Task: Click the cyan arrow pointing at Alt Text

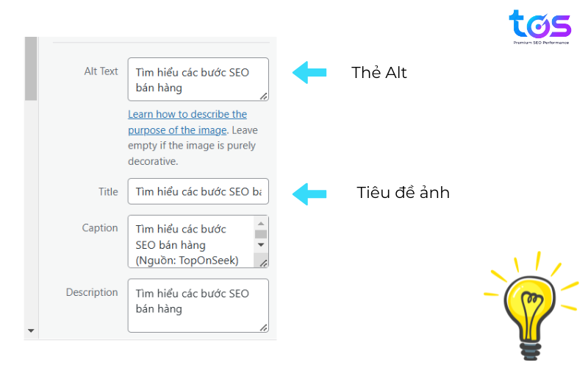Action: [309, 72]
